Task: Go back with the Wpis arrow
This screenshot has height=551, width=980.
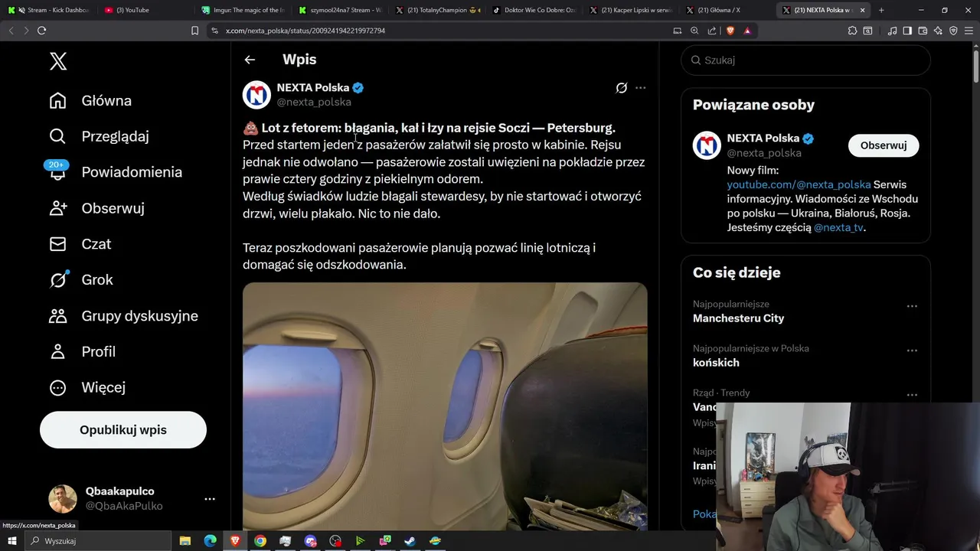Action: (x=250, y=60)
